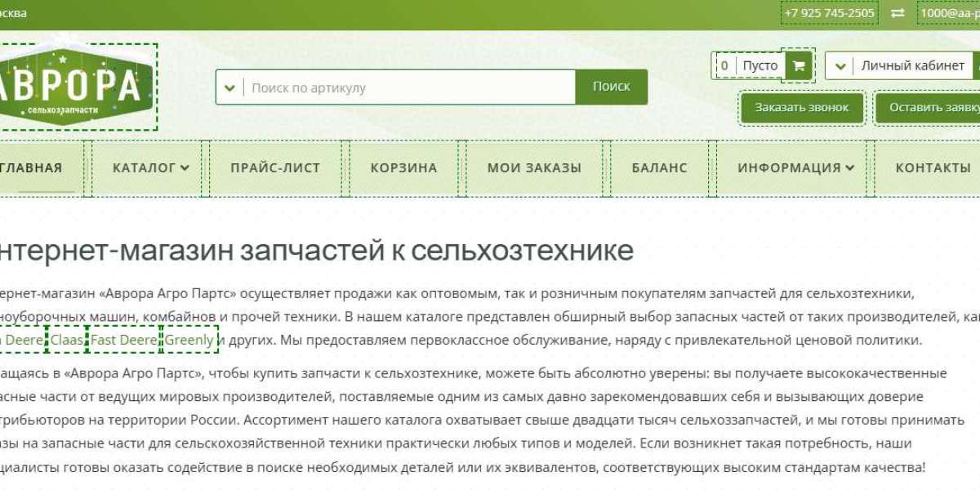This screenshot has width=980, height=490.
Task: Click the Поиск по артикулу input field
Action: (x=367, y=86)
